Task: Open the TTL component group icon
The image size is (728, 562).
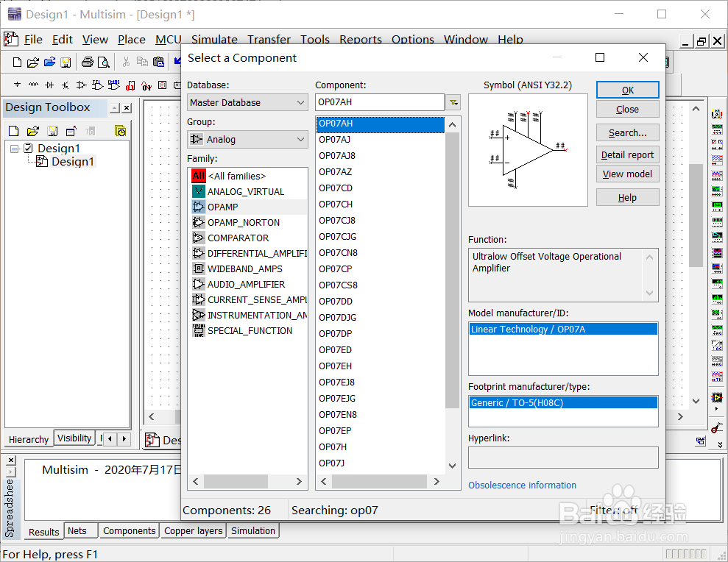Action: click(x=97, y=85)
